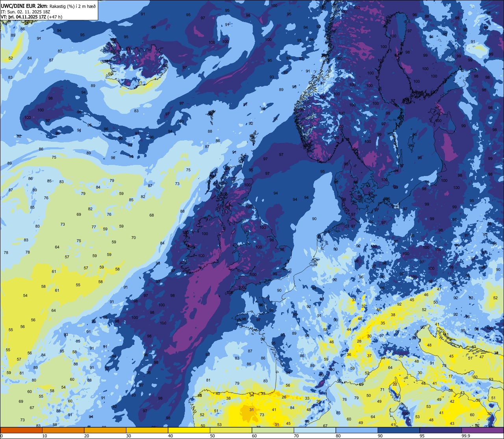
Task: Click the humidity value 71 over the Mediterranean
Action: pos(382,390)
